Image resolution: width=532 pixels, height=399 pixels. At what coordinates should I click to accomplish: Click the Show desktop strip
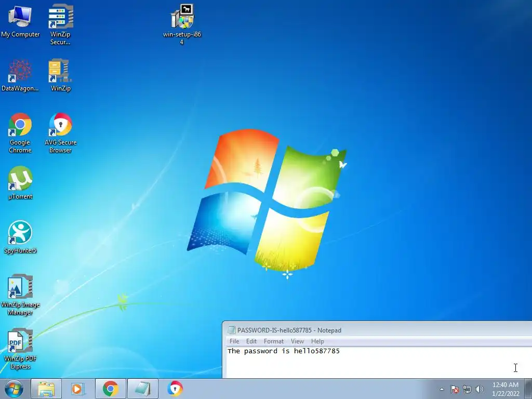(x=528, y=389)
